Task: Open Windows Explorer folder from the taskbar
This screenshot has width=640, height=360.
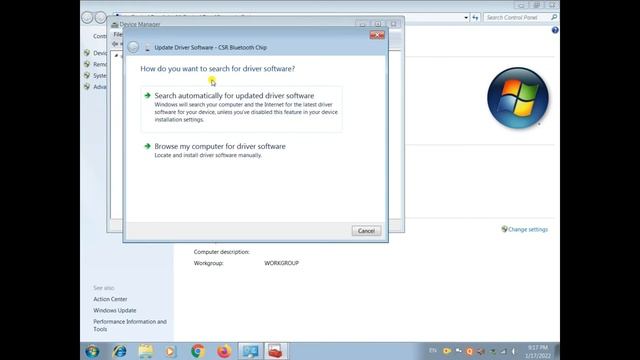Action: pyautogui.click(x=145, y=351)
